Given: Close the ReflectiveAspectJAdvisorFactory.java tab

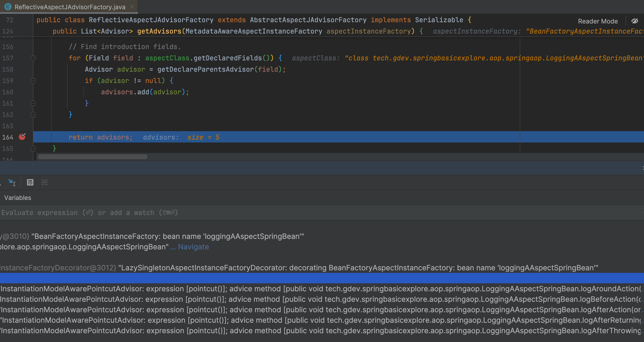Looking at the screenshot, I should [132, 7].
